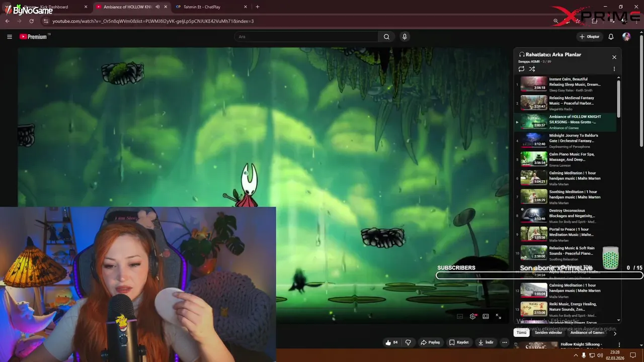The image size is (644, 362).
Task: Click the İndir download button
Action: click(486, 342)
